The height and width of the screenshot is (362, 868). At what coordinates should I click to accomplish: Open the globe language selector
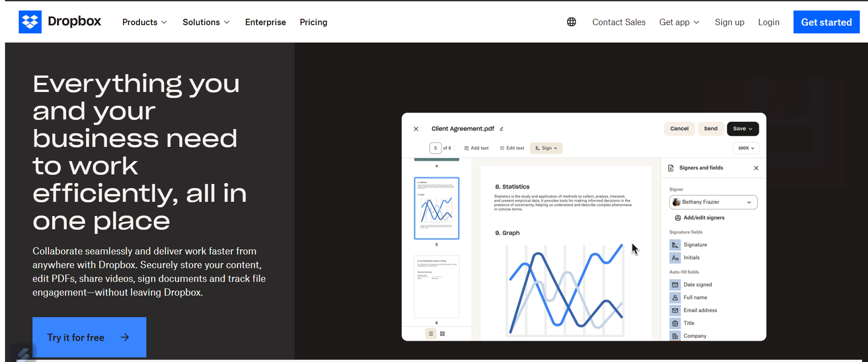(571, 22)
